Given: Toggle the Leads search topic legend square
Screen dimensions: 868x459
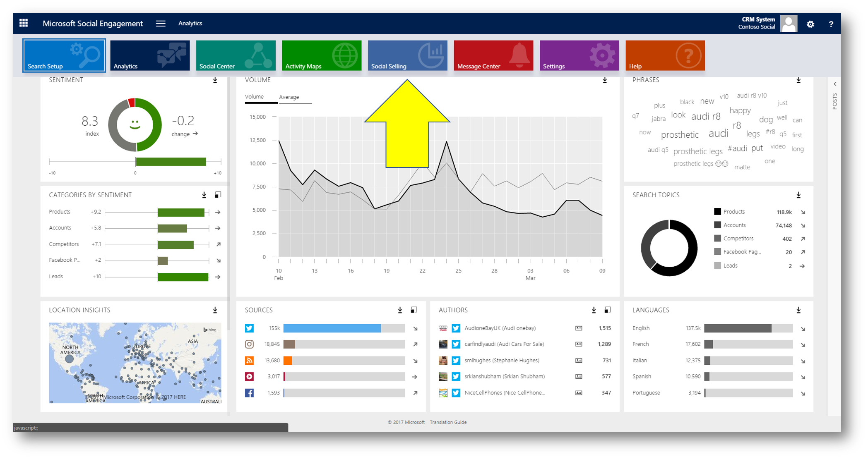Looking at the screenshot, I should pos(717,265).
